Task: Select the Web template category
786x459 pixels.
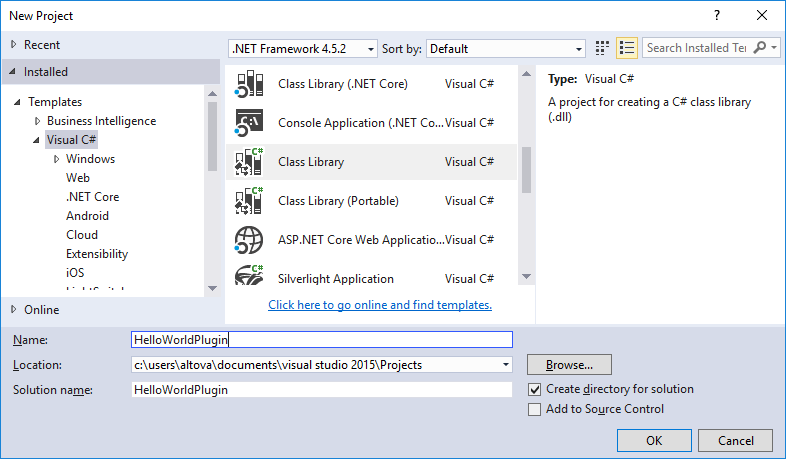Action: 78,178
